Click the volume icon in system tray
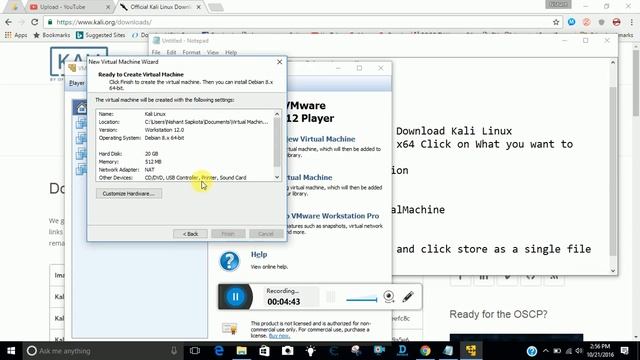640x360 pixels. coord(578,351)
